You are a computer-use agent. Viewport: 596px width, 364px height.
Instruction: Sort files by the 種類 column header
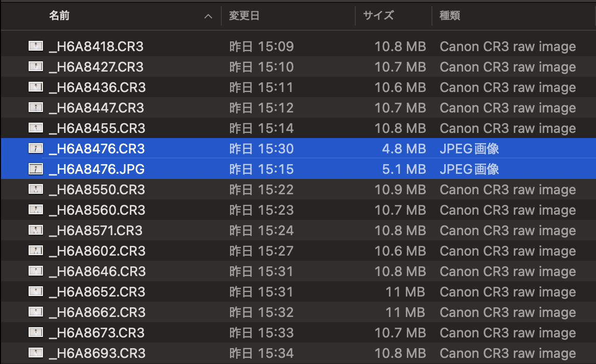[450, 16]
